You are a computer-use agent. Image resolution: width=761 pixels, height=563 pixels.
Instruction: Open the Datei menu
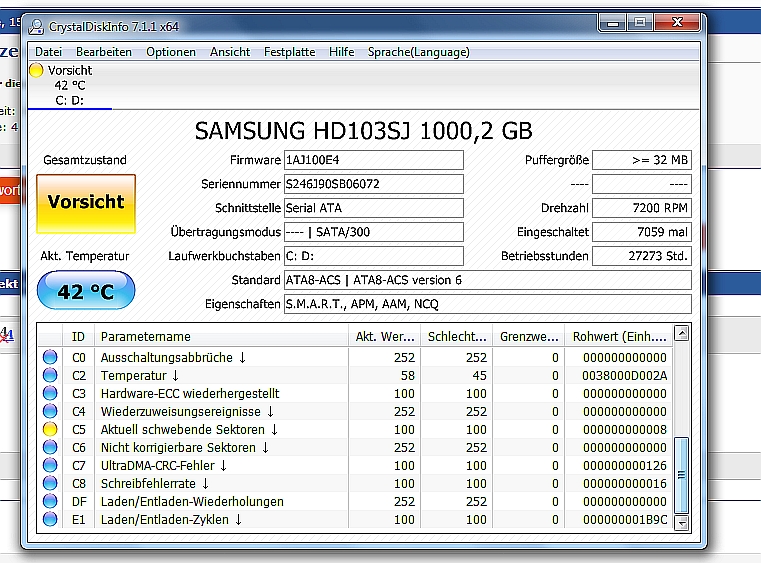point(49,52)
